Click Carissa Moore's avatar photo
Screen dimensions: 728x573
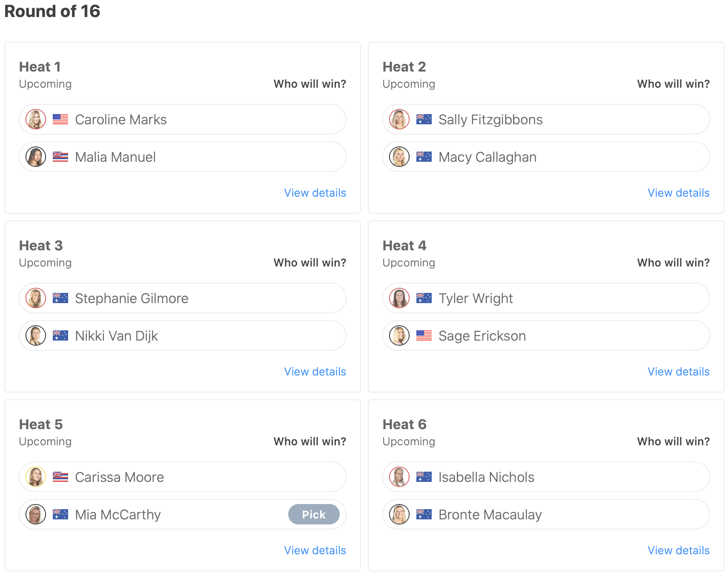[x=36, y=477]
